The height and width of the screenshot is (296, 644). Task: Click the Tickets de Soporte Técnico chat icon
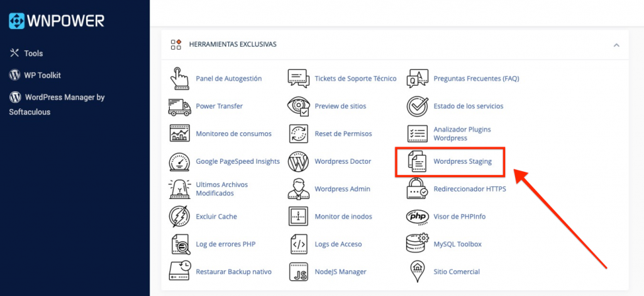pos(298,79)
